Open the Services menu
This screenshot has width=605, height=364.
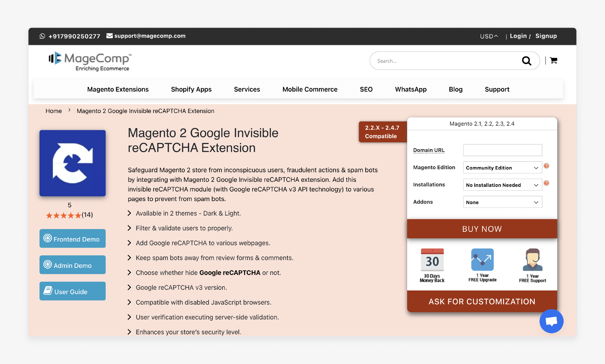[247, 89]
